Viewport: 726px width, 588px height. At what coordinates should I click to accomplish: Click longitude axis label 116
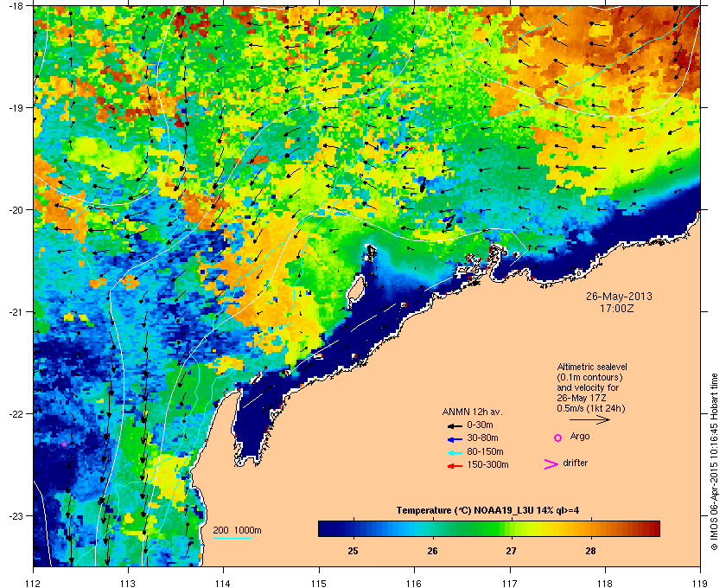click(414, 583)
